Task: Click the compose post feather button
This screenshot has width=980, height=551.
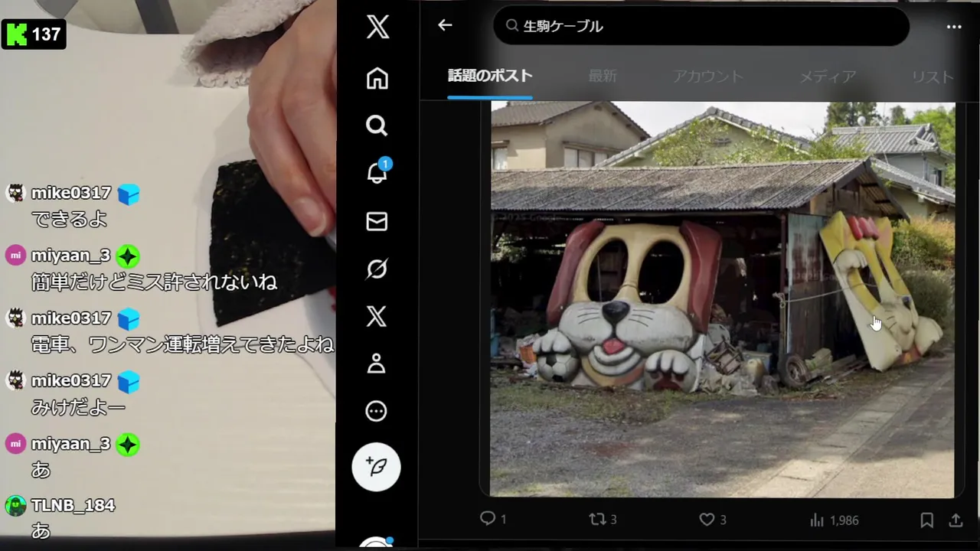Action: (376, 467)
